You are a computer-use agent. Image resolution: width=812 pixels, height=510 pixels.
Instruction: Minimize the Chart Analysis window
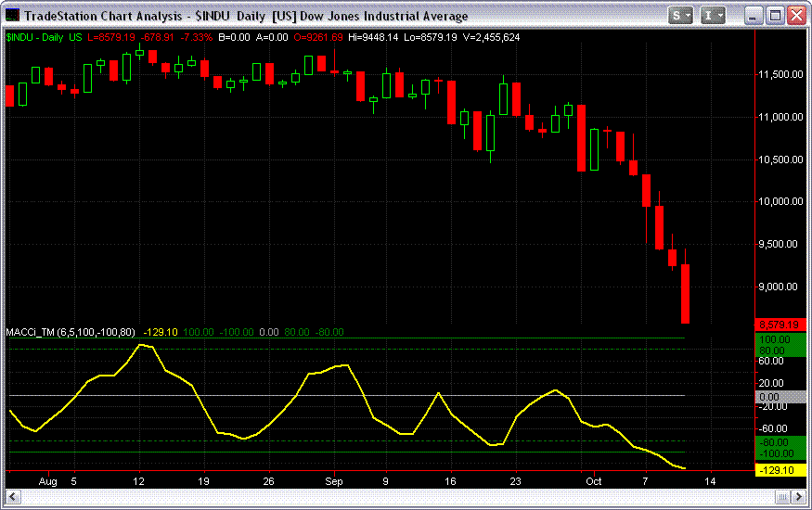tap(754, 16)
